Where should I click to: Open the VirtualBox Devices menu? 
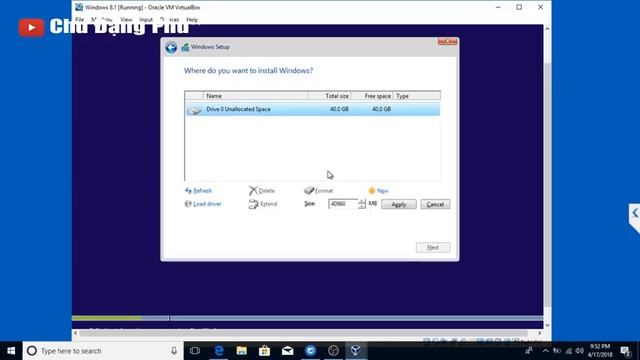169,19
